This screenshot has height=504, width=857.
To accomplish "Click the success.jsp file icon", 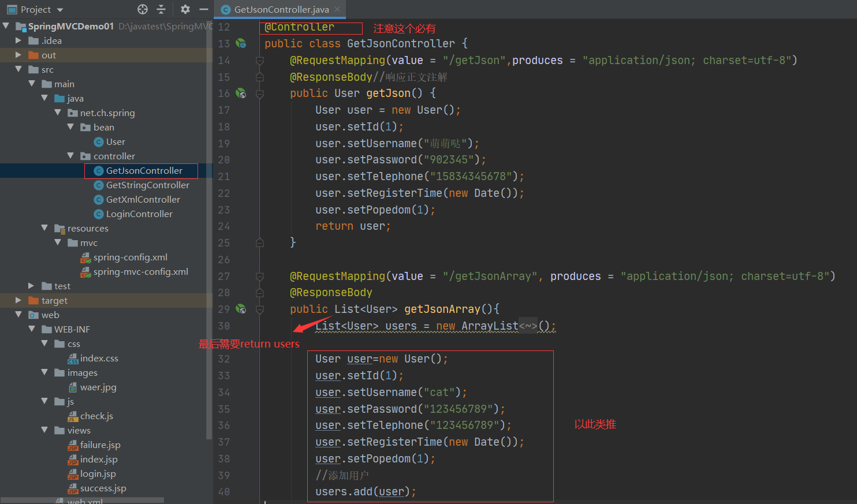I will click(x=73, y=488).
